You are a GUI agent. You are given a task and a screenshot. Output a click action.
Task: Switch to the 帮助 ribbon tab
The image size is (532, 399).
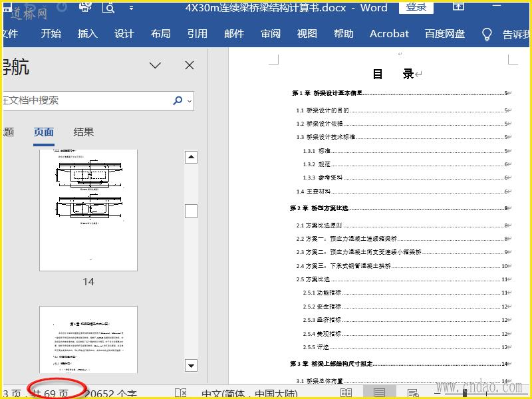tap(344, 34)
